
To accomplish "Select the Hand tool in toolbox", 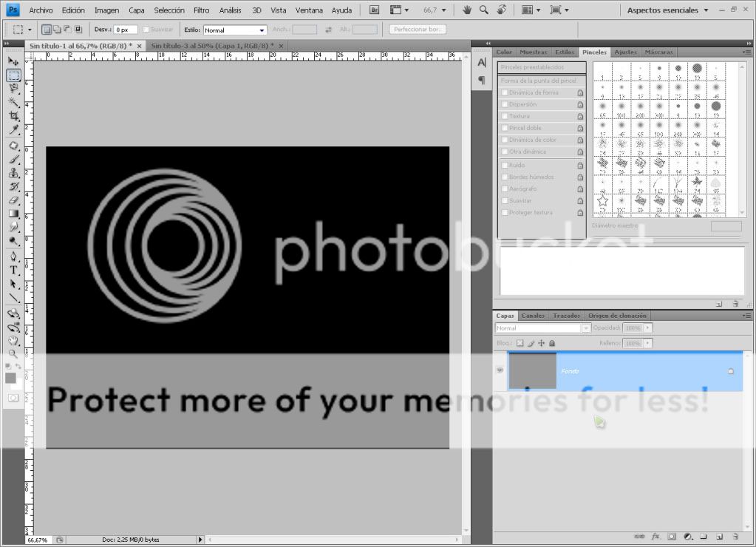I will coord(13,341).
